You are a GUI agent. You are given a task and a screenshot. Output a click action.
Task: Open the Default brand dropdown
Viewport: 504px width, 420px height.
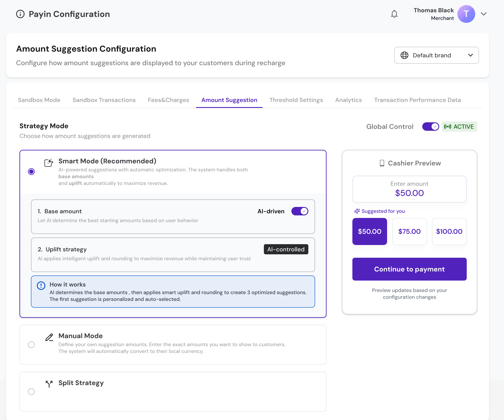(436, 55)
